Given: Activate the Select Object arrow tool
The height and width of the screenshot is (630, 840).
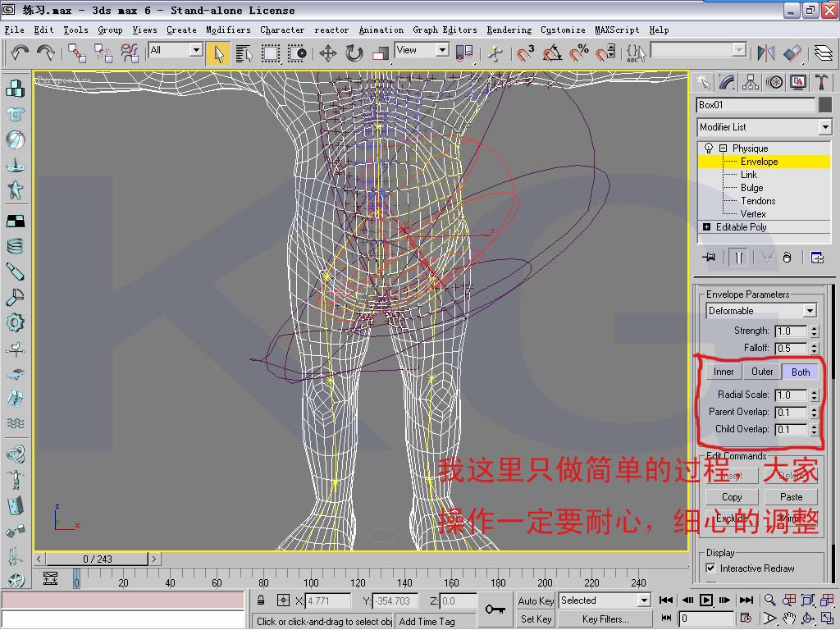Looking at the screenshot, I should click(x=218, y=53).
